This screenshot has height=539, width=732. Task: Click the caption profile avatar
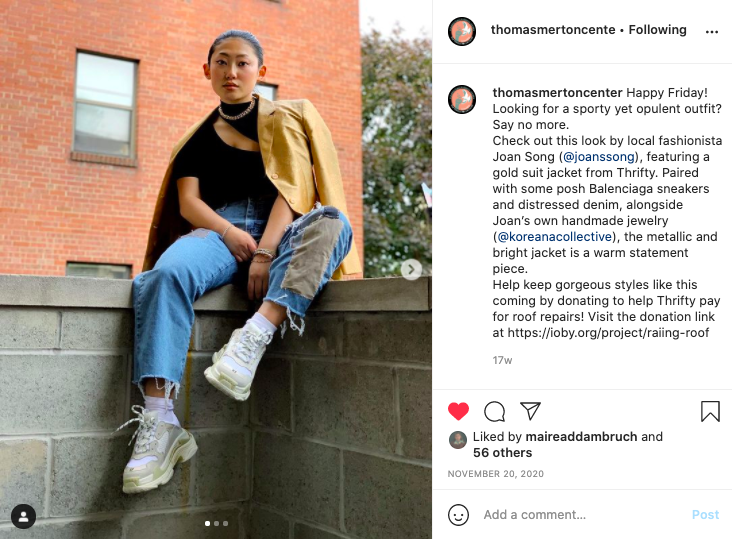click(462, 99)
